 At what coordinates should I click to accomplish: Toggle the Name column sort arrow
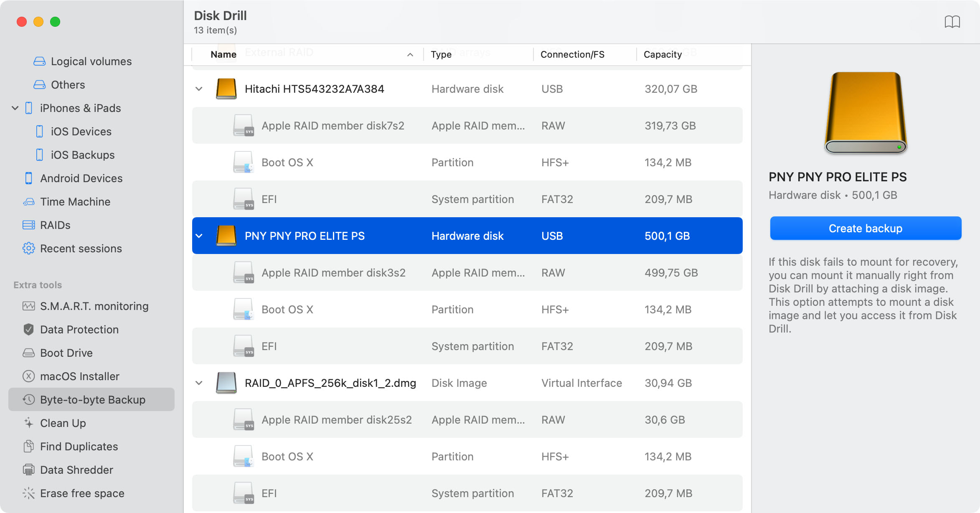[410, 55]
